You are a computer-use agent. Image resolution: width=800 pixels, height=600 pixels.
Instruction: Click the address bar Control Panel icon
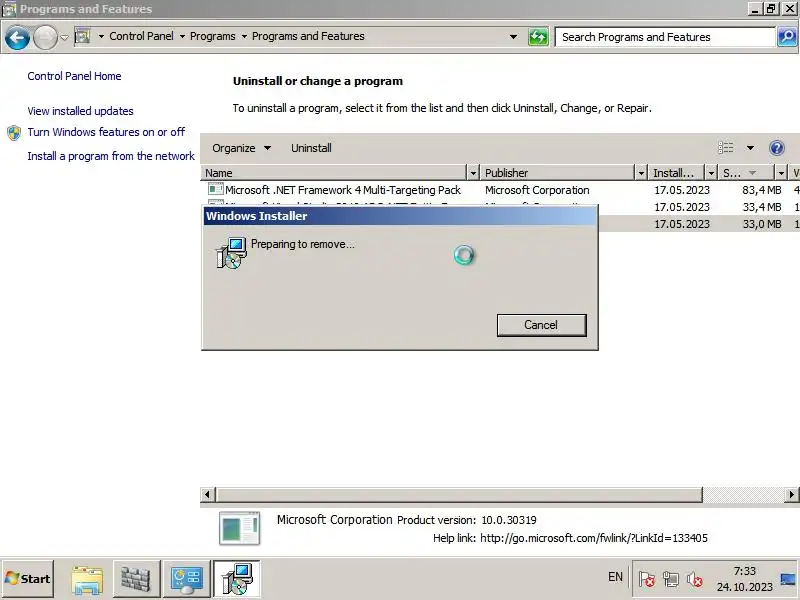[x=83, y=36]
